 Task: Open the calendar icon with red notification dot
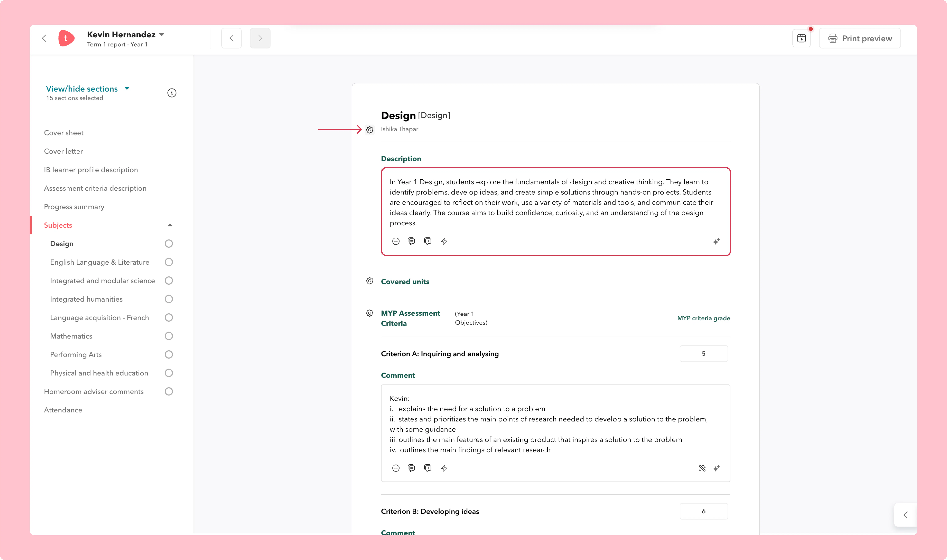pyautogui.click(x=801, y=38)
